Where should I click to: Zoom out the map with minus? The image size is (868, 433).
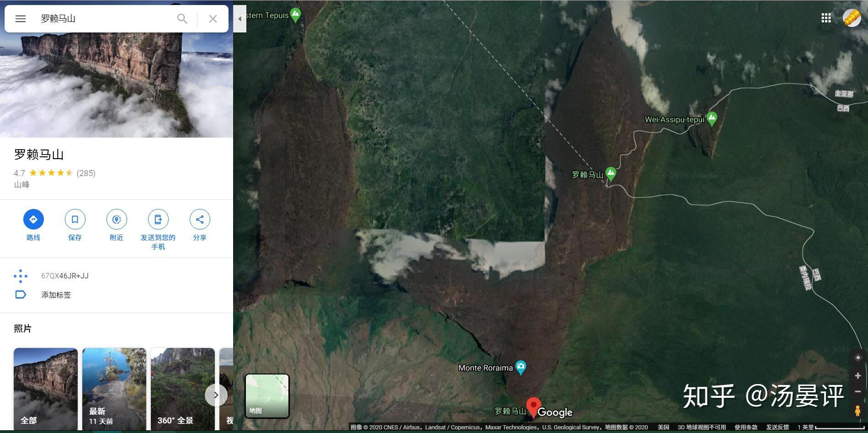[x=858, y=391]
